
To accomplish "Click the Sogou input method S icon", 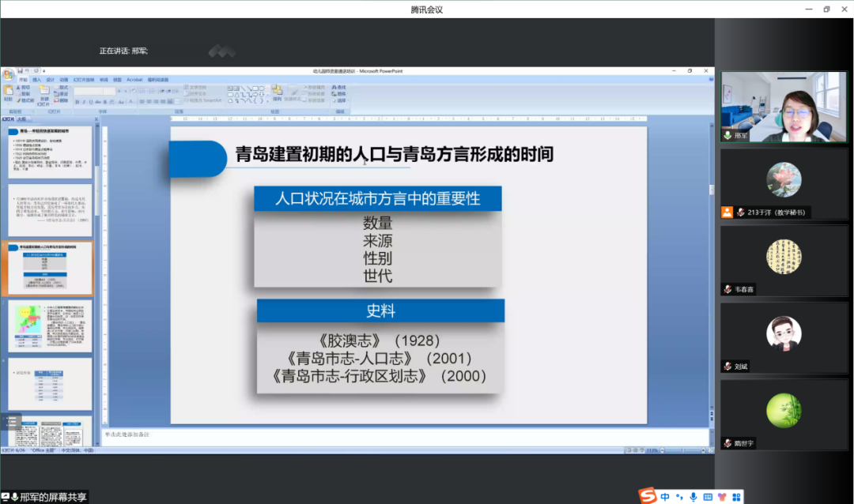I will point(648,496).
